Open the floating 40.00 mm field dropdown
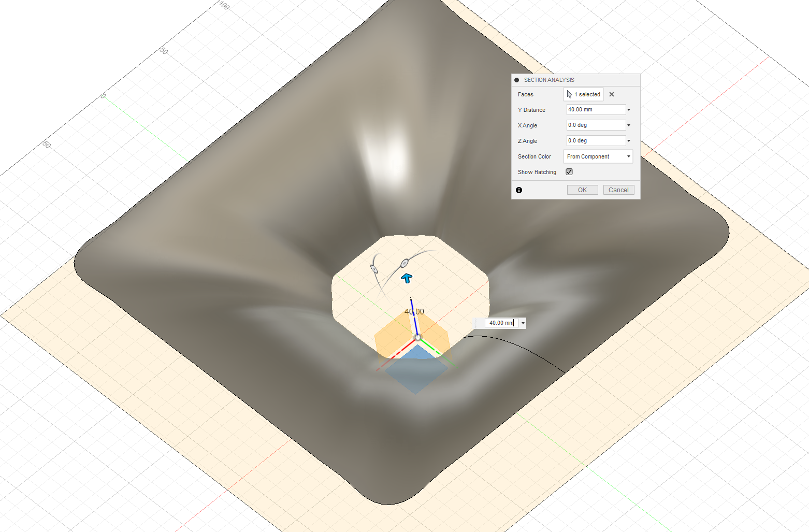 pyautogui.click(x=523, y=323)
